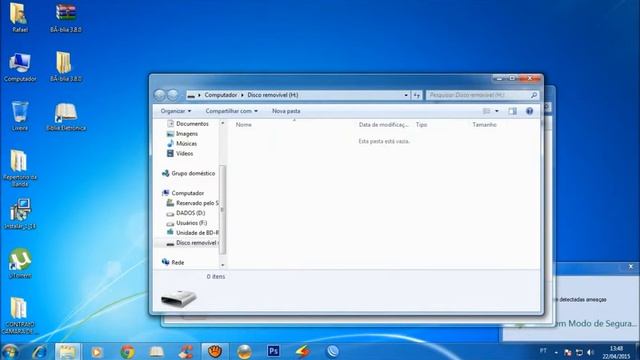Click the Action Center flag tray icon
The width and height of the screenshot is (640, 360).
568,352
